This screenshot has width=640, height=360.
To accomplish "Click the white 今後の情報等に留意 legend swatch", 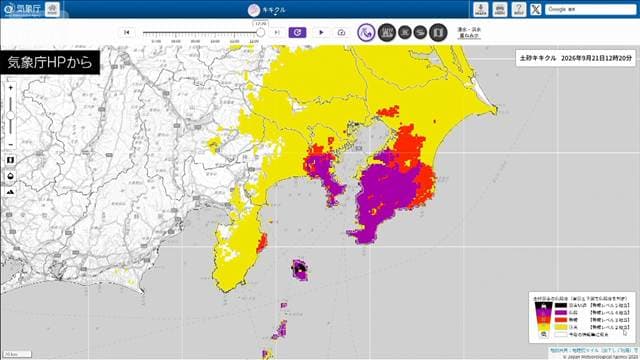I will click(x=561, y=334).
